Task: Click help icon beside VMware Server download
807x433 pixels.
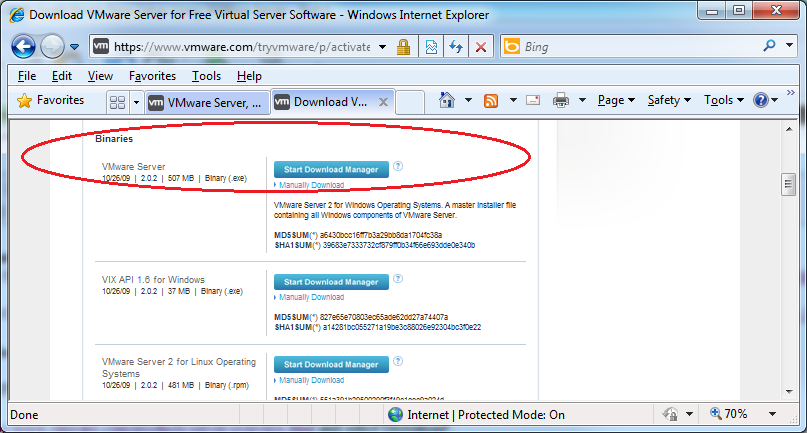Action: (x=398, y=166)
